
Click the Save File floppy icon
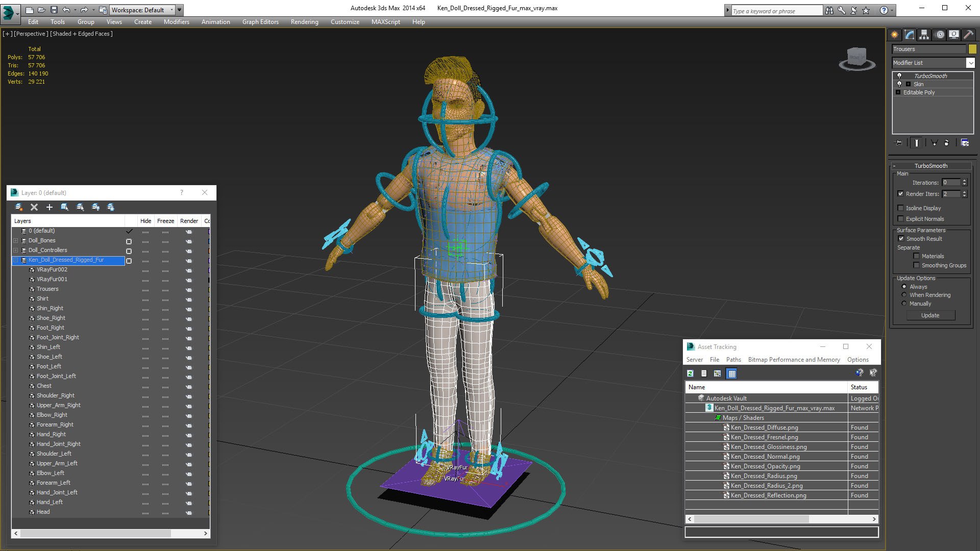click(x=53, y=10)
